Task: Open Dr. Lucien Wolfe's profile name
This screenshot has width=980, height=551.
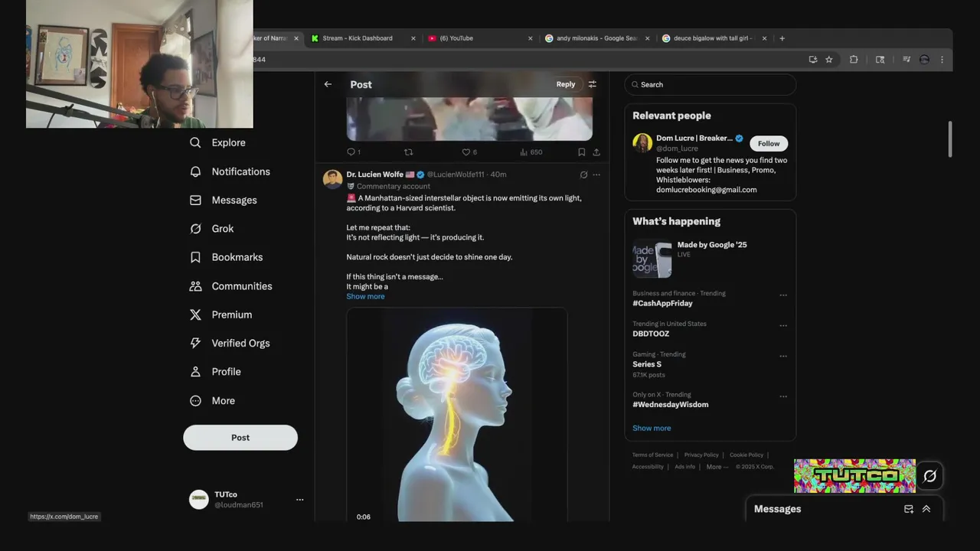Action: [374, 174]
